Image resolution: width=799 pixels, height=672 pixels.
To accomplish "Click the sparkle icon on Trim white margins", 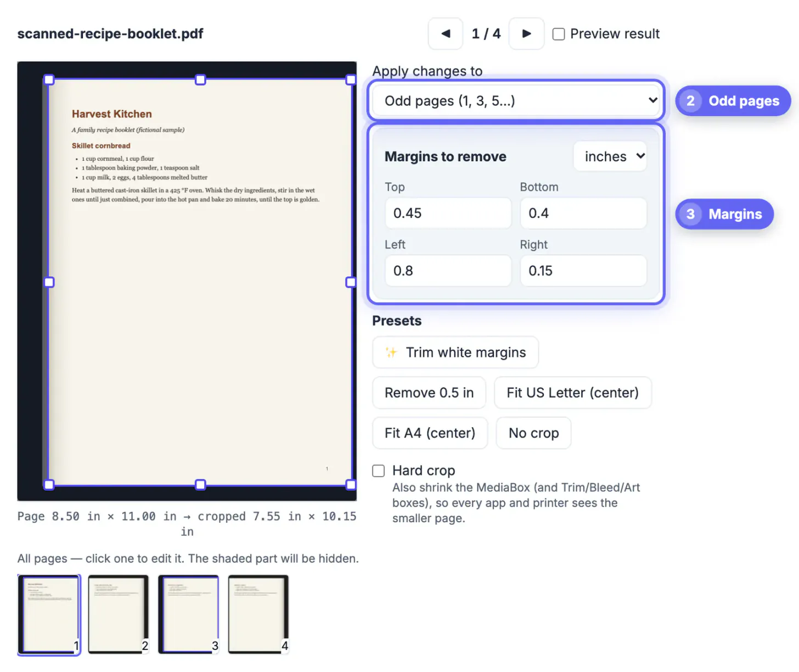I will pyautogui.click(x=391, y=352).
